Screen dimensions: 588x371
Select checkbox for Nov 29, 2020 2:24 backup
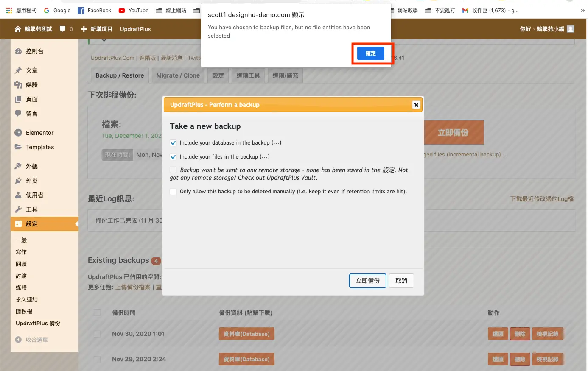pyautogui.click(x=97, y=360)
